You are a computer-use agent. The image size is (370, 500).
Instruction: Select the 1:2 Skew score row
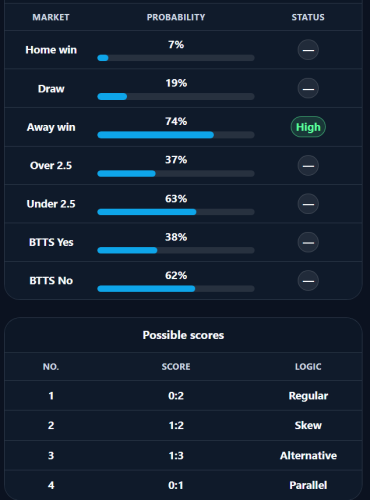(x=183, y=425)
